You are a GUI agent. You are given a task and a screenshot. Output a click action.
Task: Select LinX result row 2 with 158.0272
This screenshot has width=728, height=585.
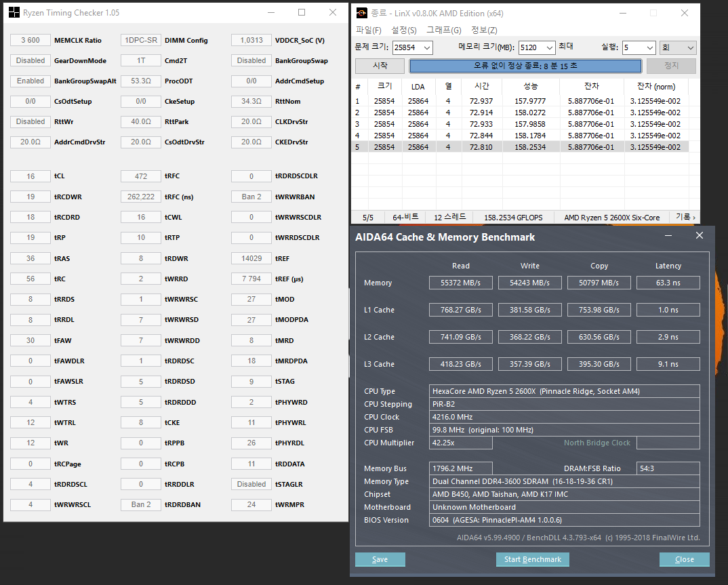(520, 113)
